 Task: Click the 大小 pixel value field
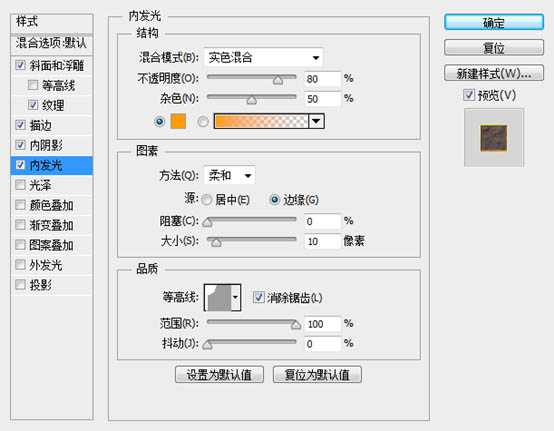click(x=322, y=242)
